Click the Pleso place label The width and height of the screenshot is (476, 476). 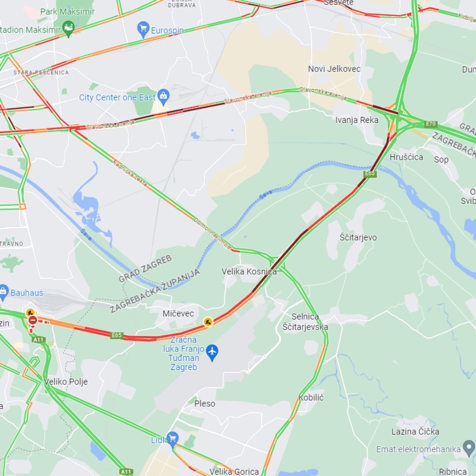tap(205, 404)
